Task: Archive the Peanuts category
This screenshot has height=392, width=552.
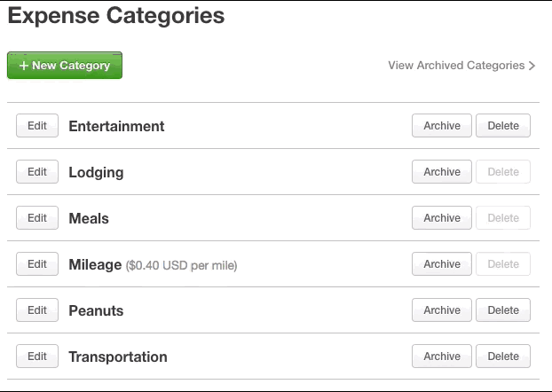Action: click(x=442, y=310)
